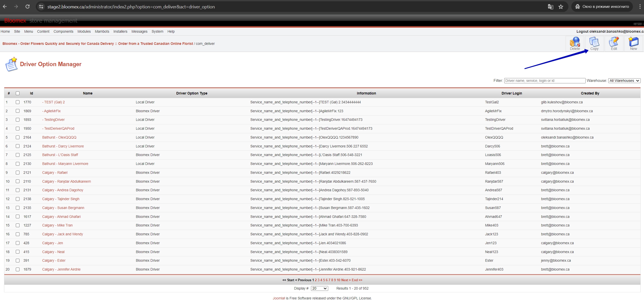
Task: Click the browser address bar URL
Action: 131,7
